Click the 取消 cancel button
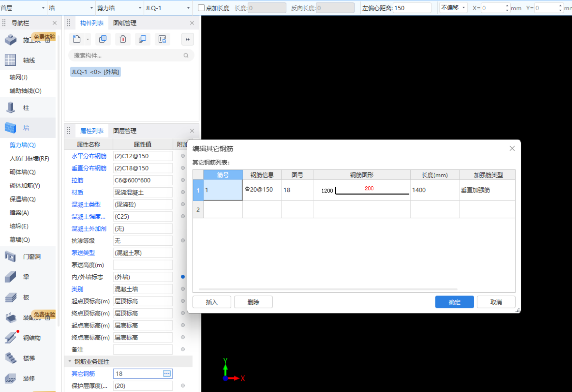Screen dimensions: 572x392 pyautogui.click(x=496, y=302)
